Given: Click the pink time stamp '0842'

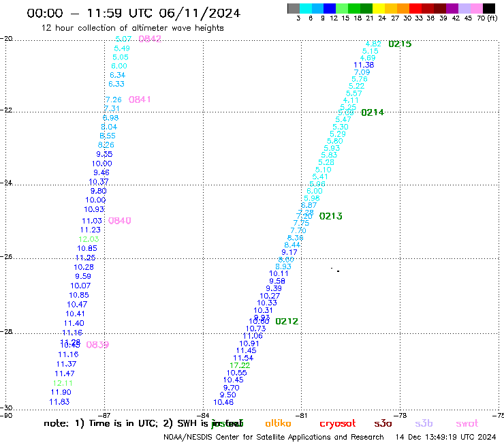Looking at the screenshot, I should click(150, 39).
